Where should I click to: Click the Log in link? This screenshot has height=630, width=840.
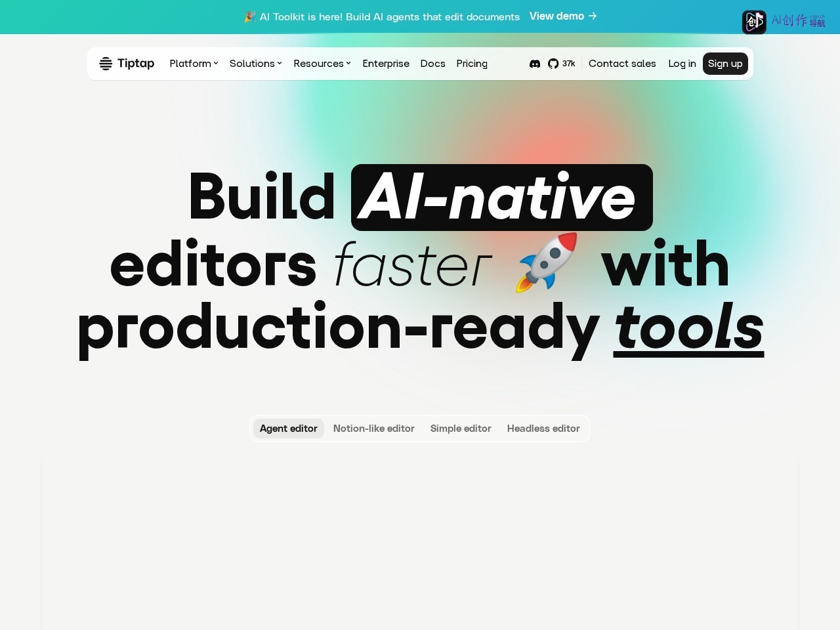[x=682, y=64]
